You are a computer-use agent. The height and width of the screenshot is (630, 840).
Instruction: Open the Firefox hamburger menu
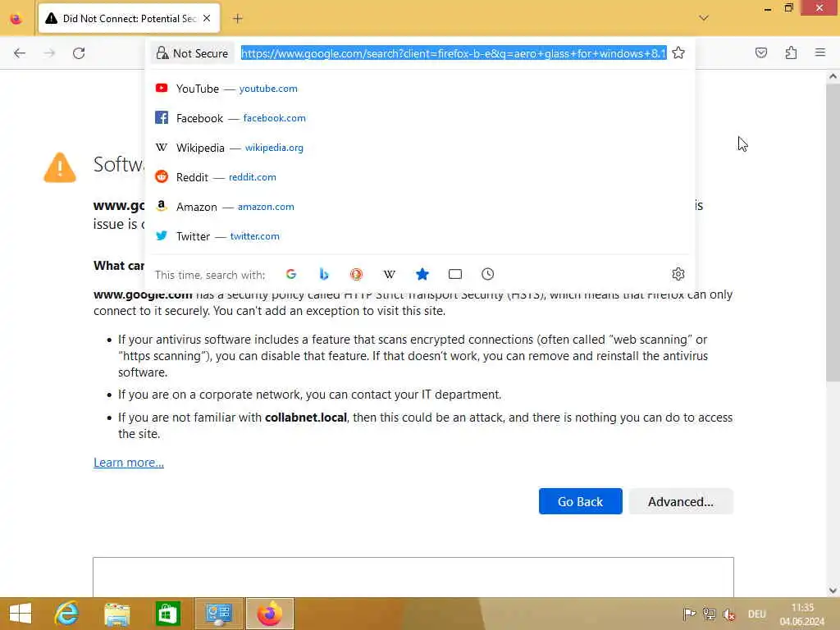coord(820,53)
